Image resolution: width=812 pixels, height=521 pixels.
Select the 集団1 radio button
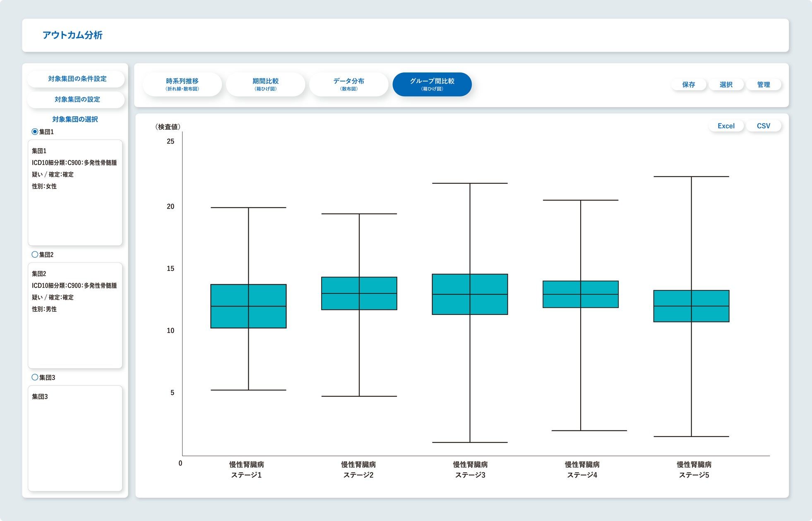pyautogui.click(x=35, y=132)
